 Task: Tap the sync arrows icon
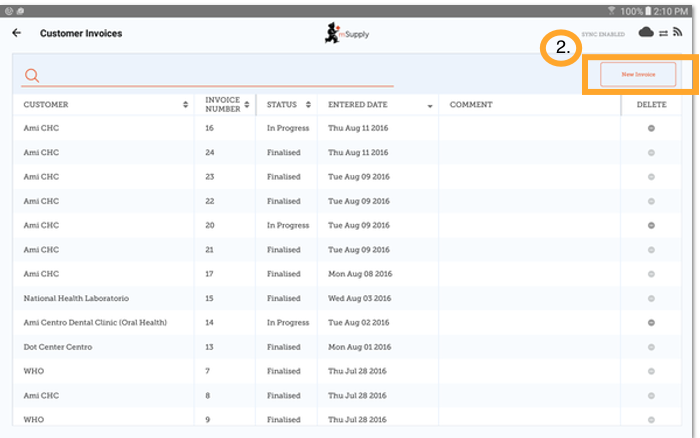click(662, 33)
